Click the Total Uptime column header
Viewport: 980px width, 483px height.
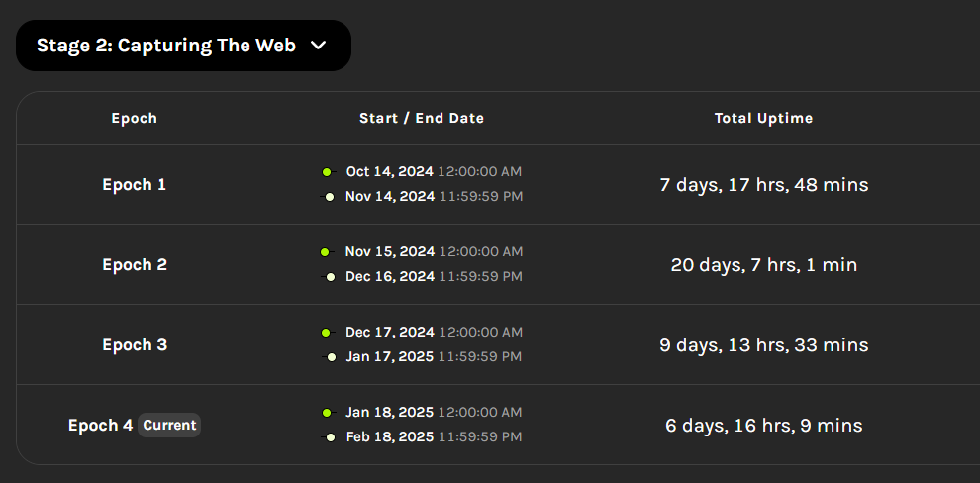pyautogui.click(x=763, y=118)
